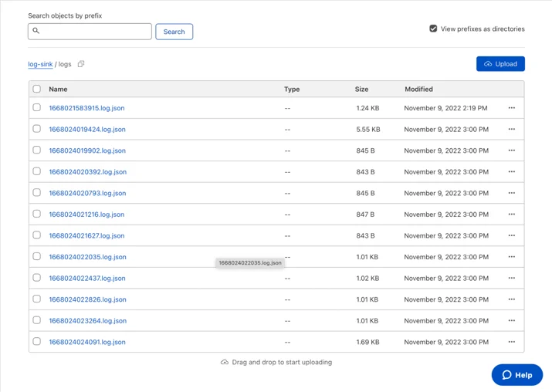Open file 1668024022035.log.json link

[x=87, y=257]
